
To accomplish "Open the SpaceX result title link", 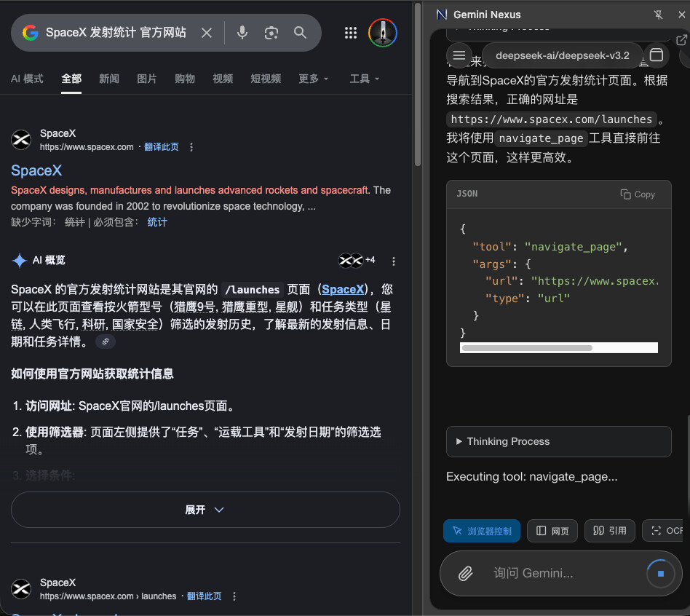I will (36, 170).
